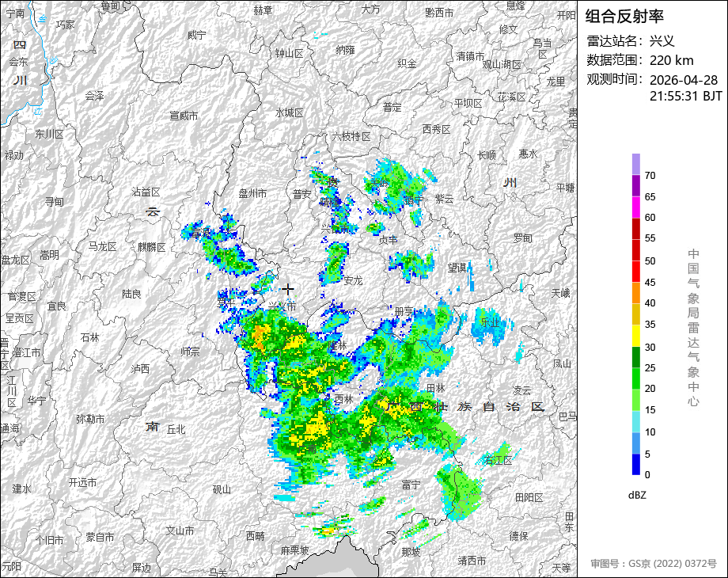The width and height of the screenshot is (728, 578).
Task: Click the 田林 map label
Action: tap(436, 387)
